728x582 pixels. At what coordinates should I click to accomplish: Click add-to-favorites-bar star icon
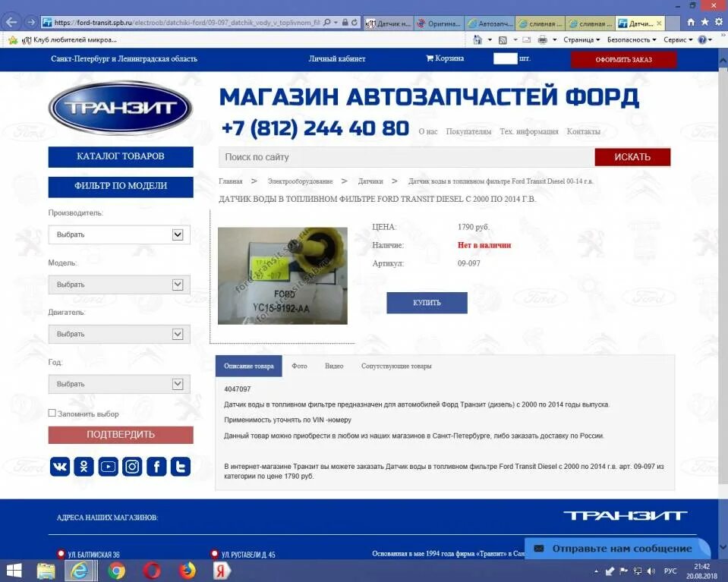[x=13, y=40]
